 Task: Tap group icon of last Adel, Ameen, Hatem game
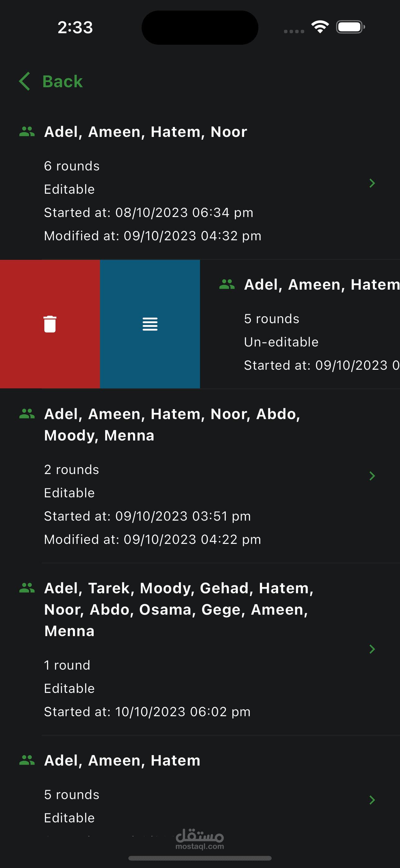pos(27,760)
